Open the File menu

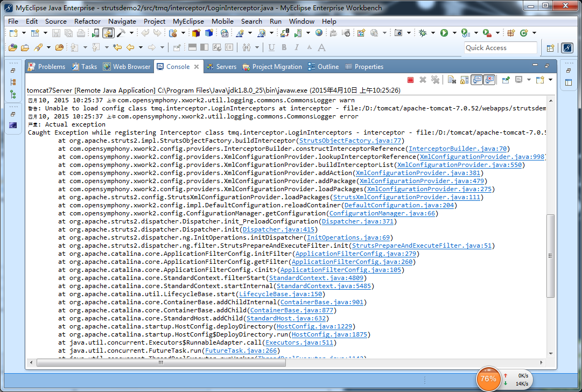13,22
